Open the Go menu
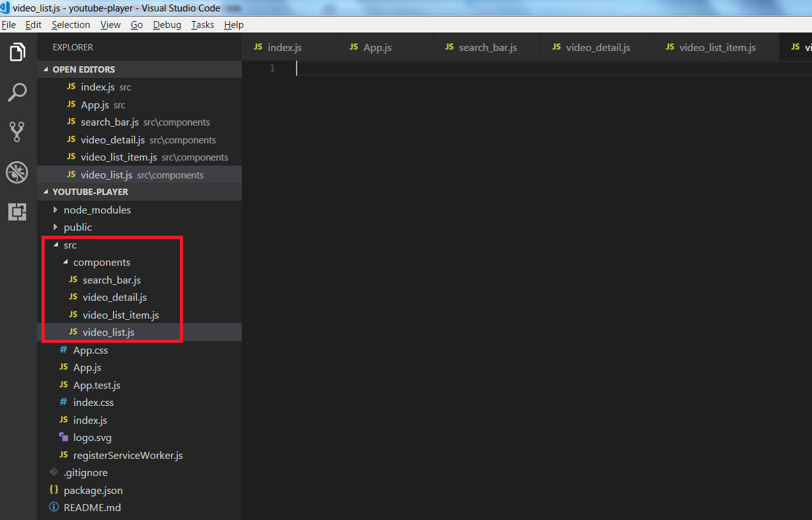Viewport: 812px width, 520px height. [137, 25]
